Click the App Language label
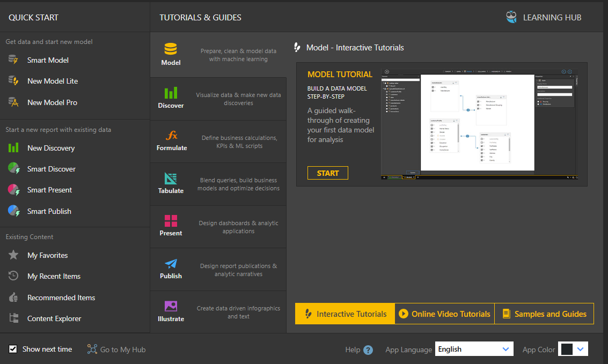The height and width of the screenshot is (364, 608). pos(408,350)
